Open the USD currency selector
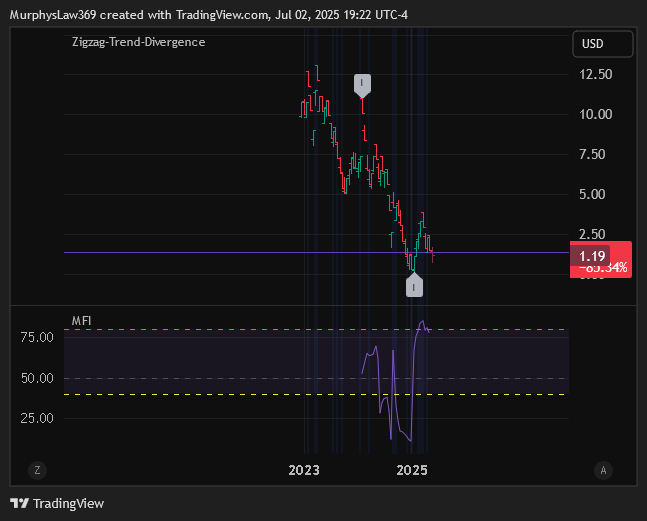The width and height of the screenshot is (647, 521). click(603, 44)
